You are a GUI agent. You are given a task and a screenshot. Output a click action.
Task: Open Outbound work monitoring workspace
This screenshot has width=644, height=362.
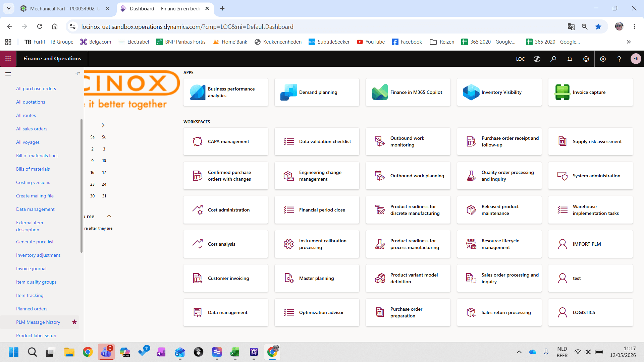point(408,141)
